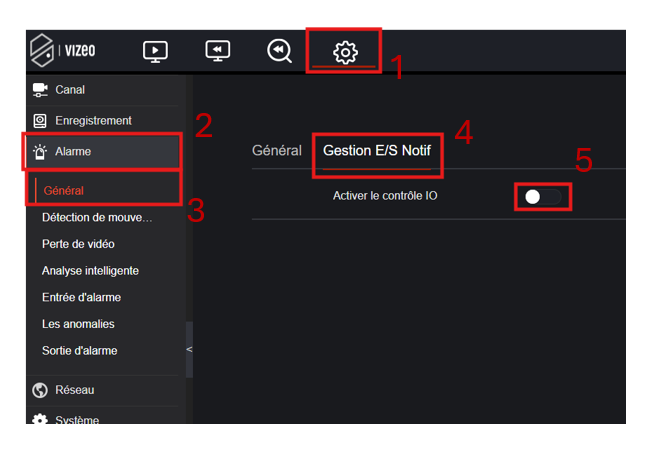Image resolution: width=652 pixels, height=452 pixels.
Task: Select Sortie d'alarme menu entry
Action: pos(79,351)
